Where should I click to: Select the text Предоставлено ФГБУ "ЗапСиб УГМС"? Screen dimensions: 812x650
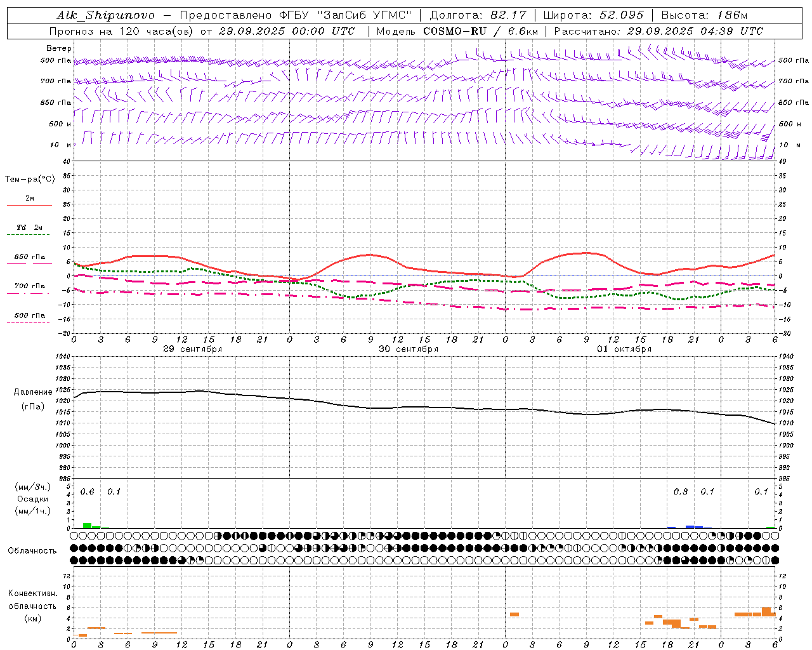[296, 15]
